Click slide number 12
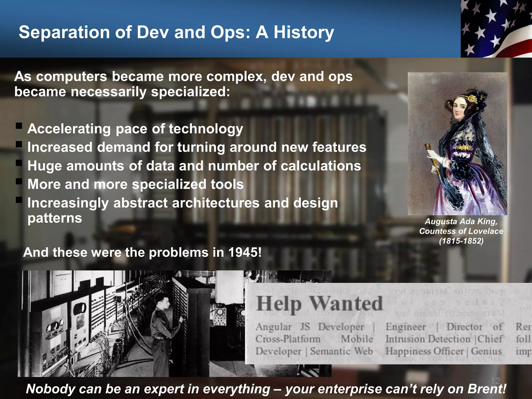The height and width of the screenshot is (399, 532). coord(495,381)
